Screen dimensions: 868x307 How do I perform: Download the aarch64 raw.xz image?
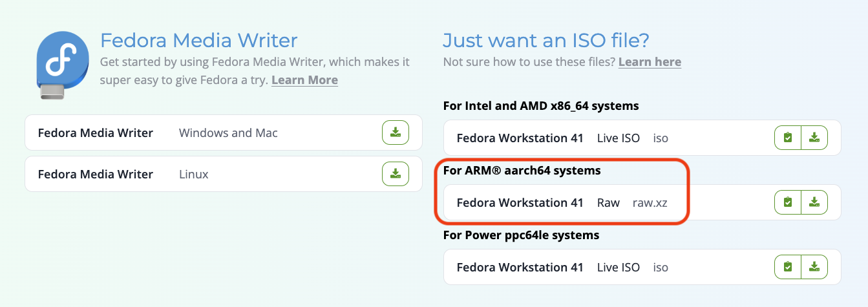814,202
